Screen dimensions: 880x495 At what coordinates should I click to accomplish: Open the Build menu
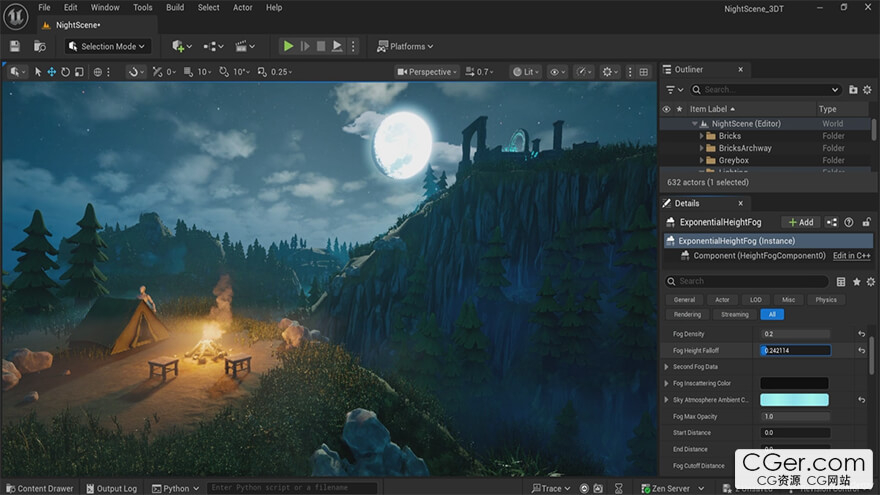click(175, 7)
